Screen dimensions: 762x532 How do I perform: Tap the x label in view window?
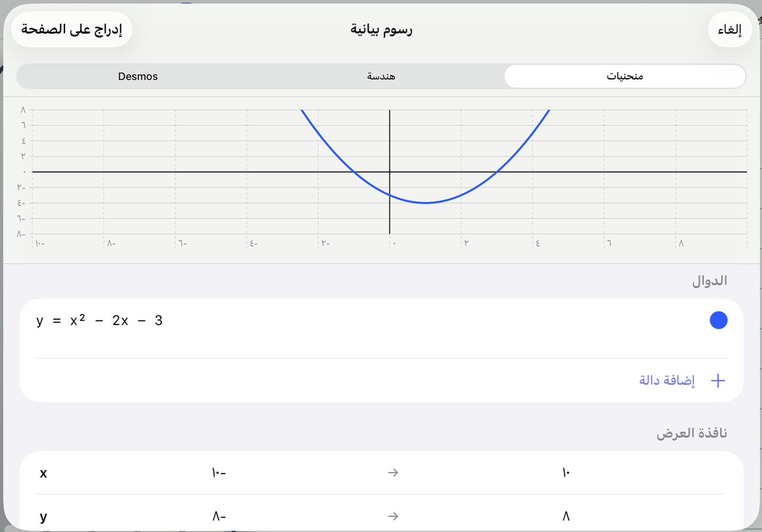pyautogui.click(x=44, y=473)
